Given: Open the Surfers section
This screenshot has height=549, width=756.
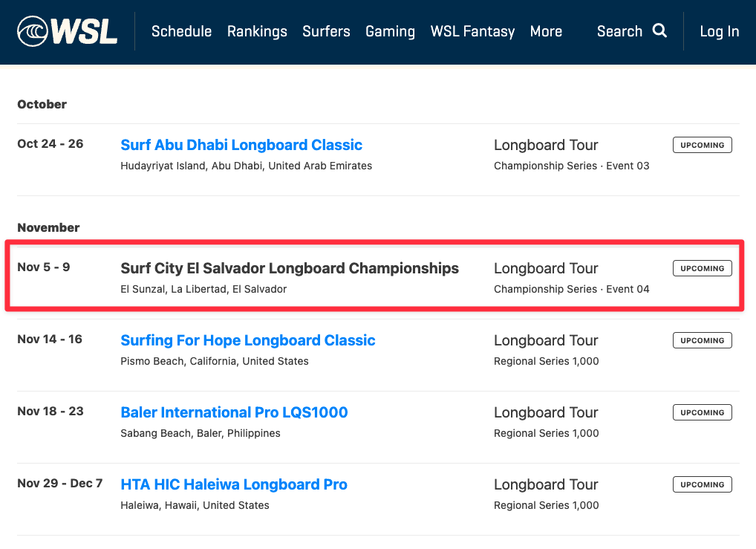Looking at the screenshot, I should click(x=326, y=31).
